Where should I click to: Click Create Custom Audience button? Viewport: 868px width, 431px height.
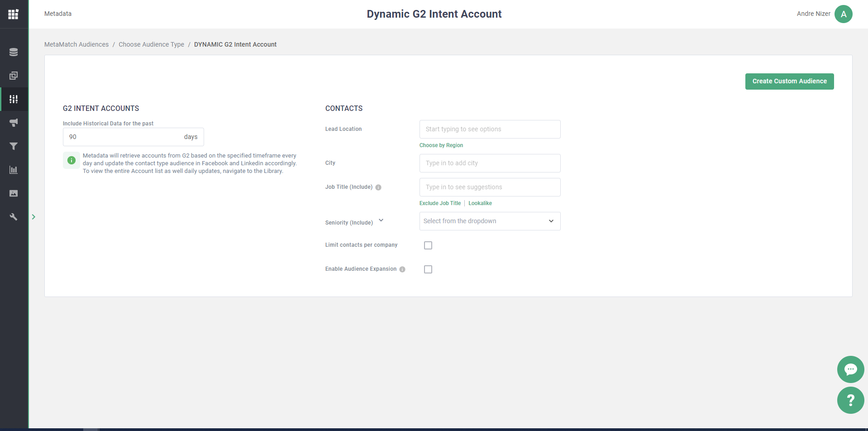789,81
